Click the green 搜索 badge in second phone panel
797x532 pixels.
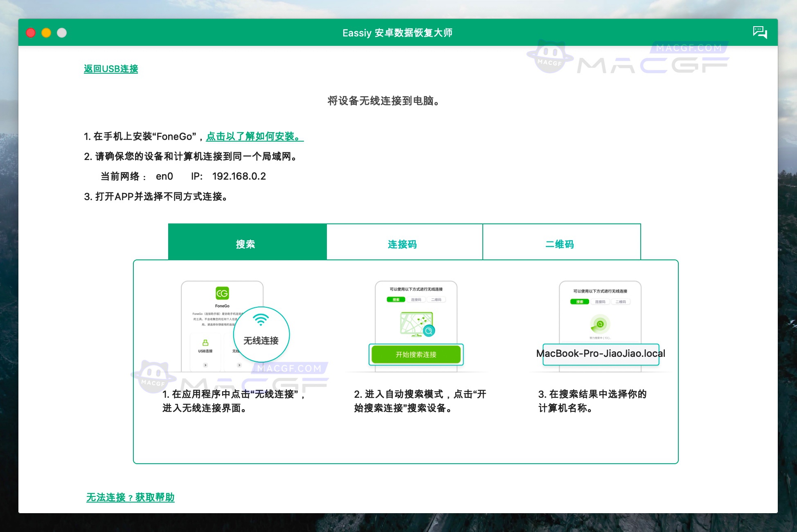pyautogui.click(x=396, y=300)
